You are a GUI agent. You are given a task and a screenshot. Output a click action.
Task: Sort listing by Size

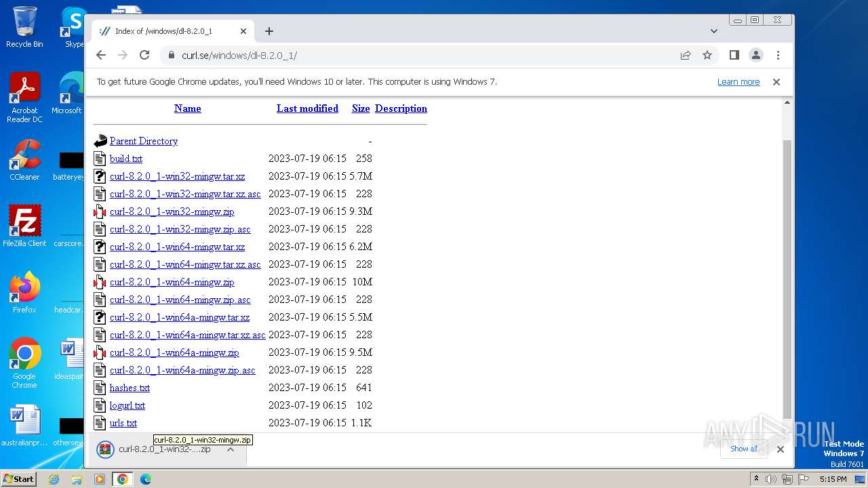tap(361, 108)
